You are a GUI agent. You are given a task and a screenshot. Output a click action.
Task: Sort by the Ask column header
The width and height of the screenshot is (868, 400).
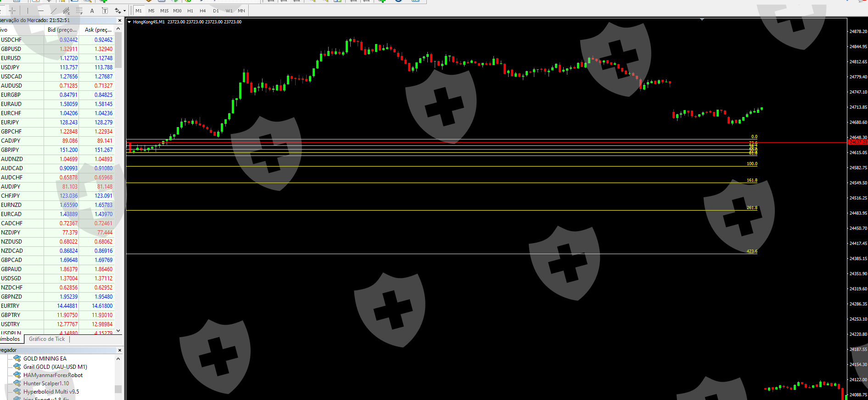tap(98, 30)
